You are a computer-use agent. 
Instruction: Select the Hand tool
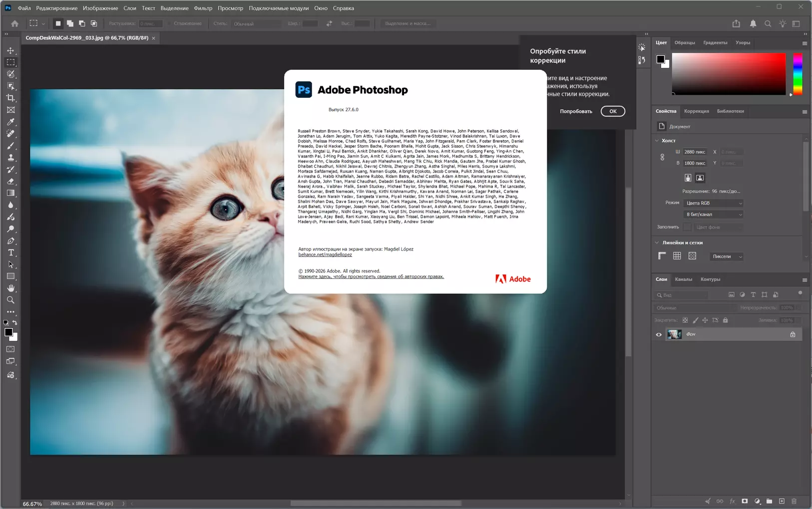[10, 288]
